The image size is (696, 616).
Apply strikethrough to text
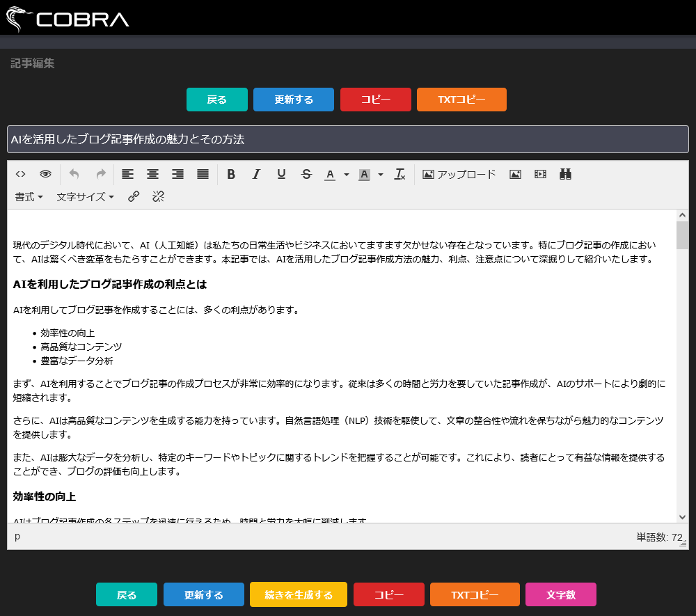pos(306,174)
